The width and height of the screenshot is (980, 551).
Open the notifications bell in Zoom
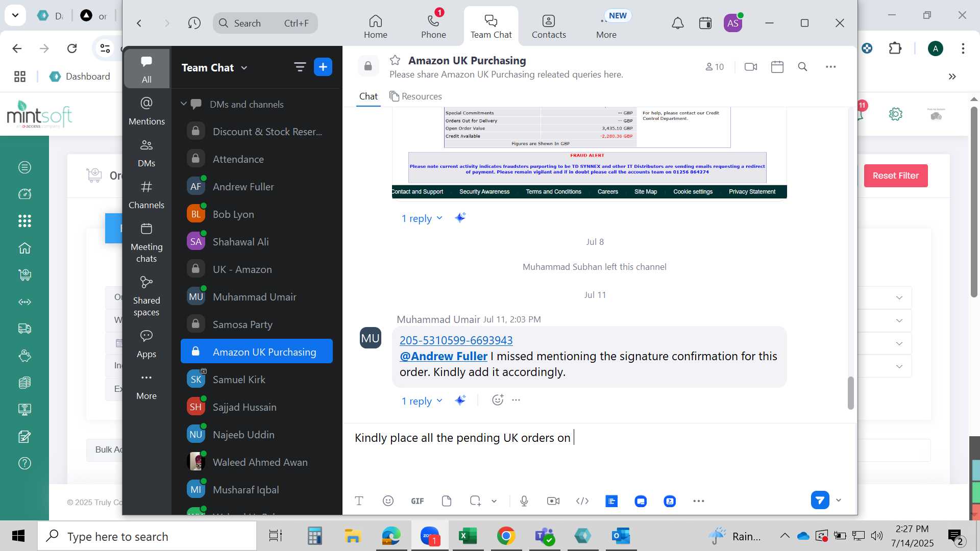tap(677, 23)
